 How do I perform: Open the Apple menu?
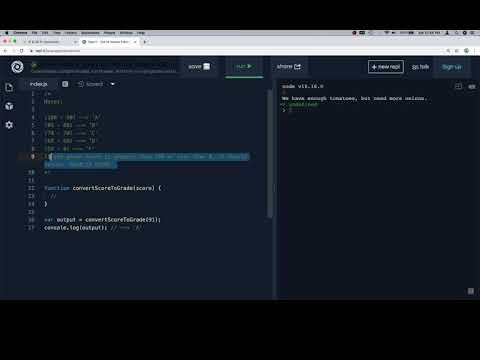coord(6,33)
